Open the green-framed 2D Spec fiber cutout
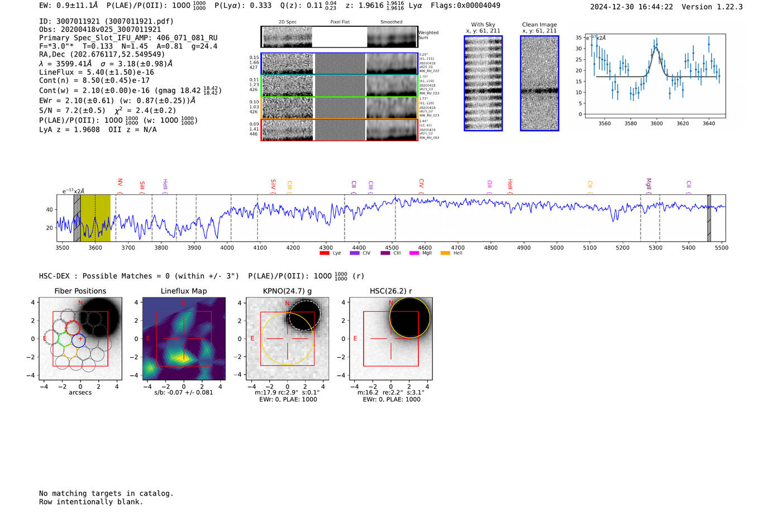 [x=287, y=86]
